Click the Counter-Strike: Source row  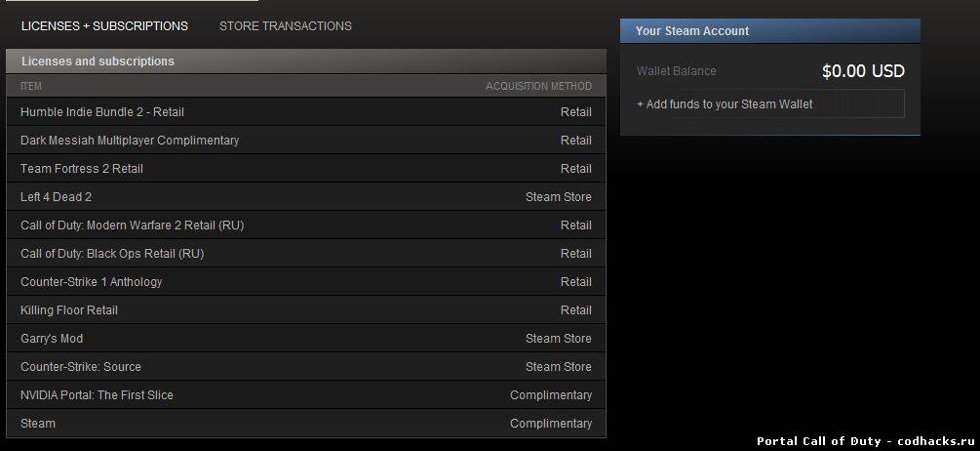tap(305, 366)
